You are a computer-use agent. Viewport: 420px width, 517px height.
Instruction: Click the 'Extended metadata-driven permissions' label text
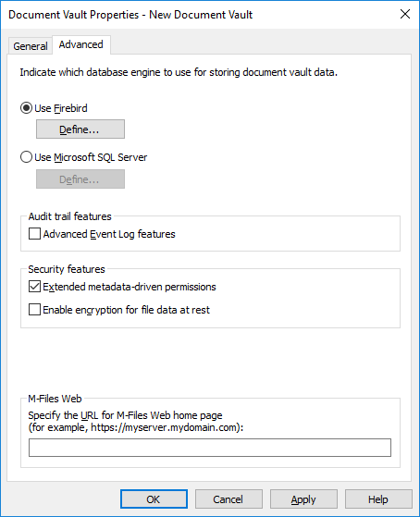pos(130,287)
